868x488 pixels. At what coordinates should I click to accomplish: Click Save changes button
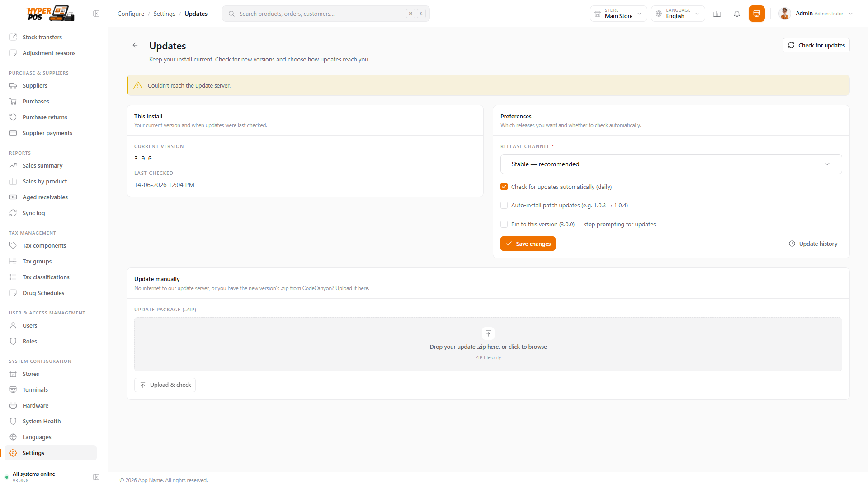point(528,244)
